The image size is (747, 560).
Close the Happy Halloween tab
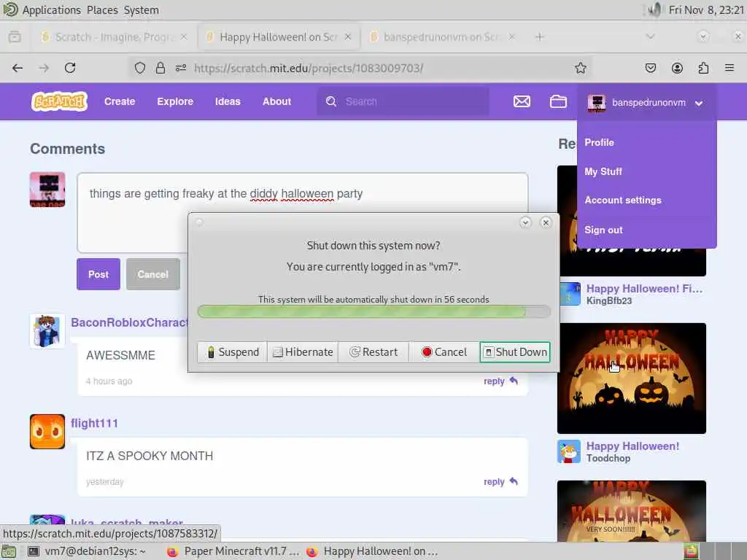pyautogui.click(x=348, y=36)
